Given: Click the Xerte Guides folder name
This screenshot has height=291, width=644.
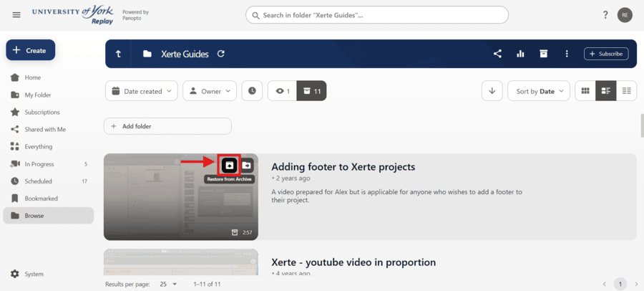Looking at the screenshot, I should coord(185,54).
